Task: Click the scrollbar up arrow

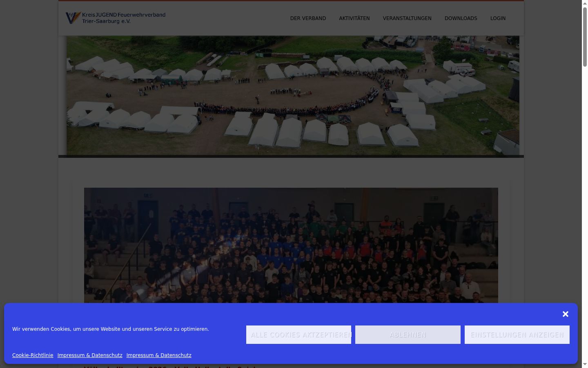Action: pos(585,3)
